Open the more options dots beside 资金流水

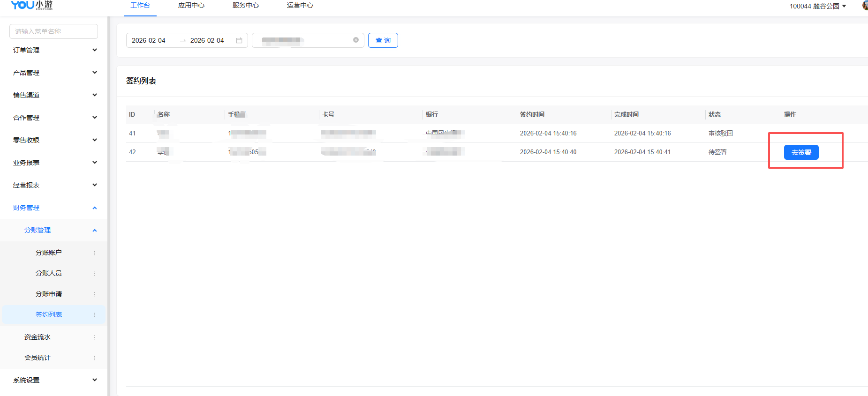(94, 337)
